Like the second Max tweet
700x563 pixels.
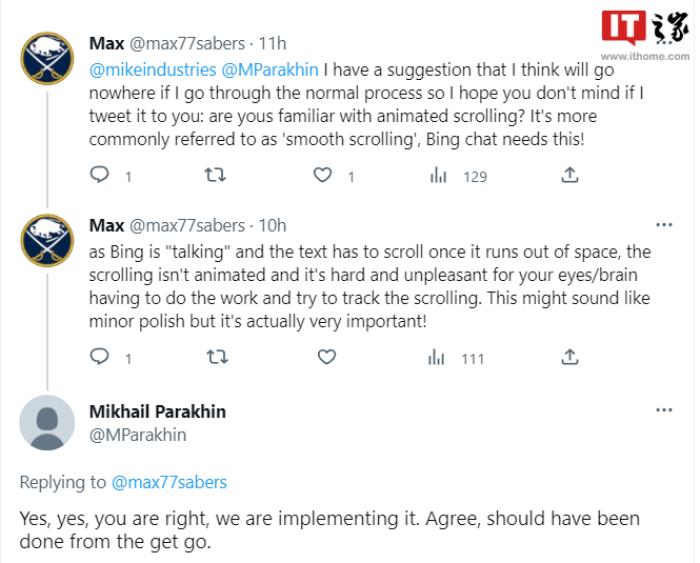[x=324, y=357]
